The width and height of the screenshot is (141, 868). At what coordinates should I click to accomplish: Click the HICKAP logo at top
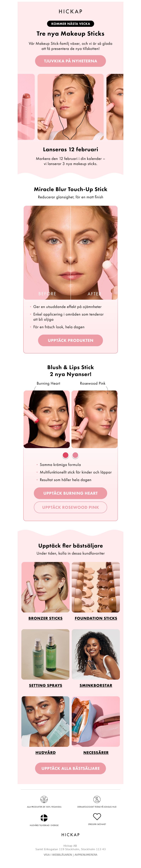pos(71,11)
